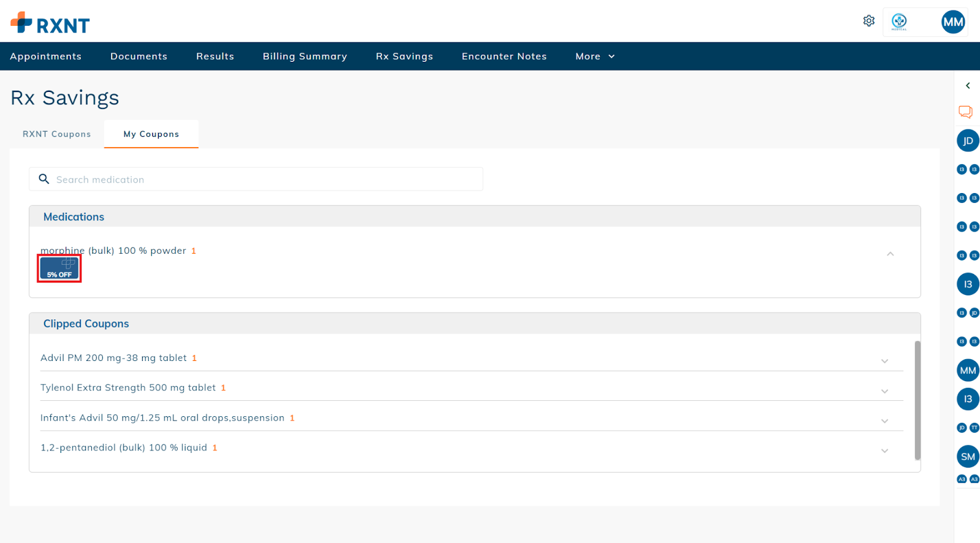This screenshot has width=980, height=543.
Task: Navigate to Results
Action: click(215, 56)
